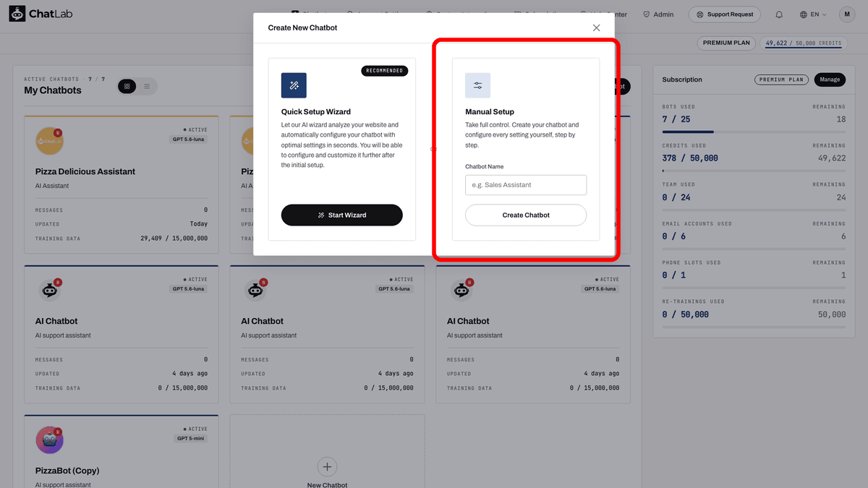Switch to list view of chatbots
868x488 pixels.
tap(147, 87)
